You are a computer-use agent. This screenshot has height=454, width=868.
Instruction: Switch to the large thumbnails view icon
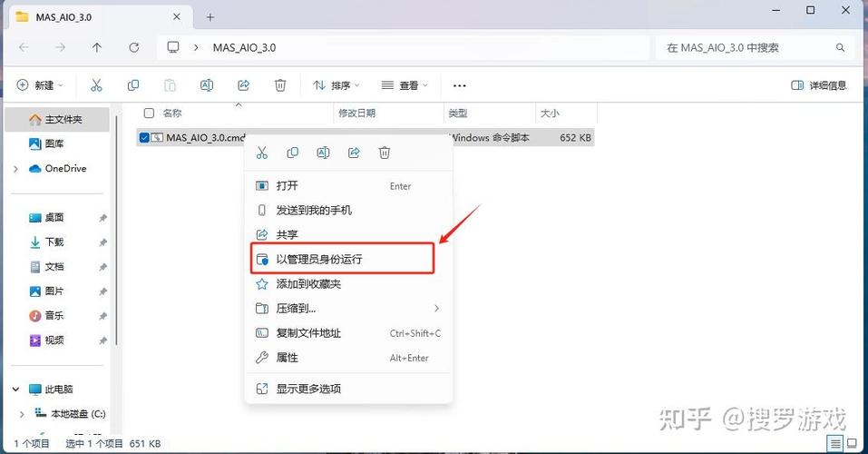click(x=852, y=443)
